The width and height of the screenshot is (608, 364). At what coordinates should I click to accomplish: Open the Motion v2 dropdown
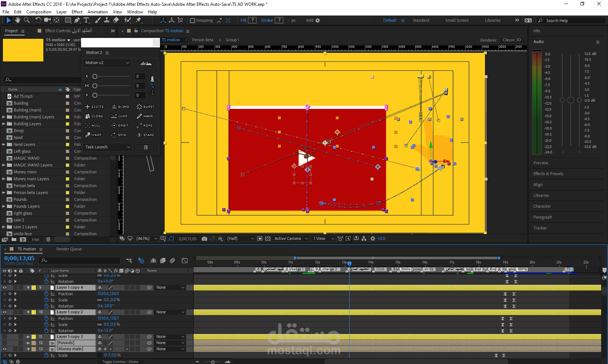107,63
